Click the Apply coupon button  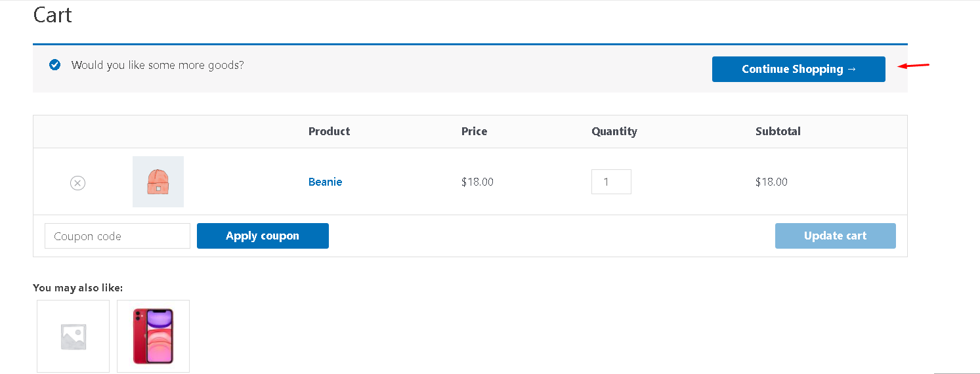[263, 236]
